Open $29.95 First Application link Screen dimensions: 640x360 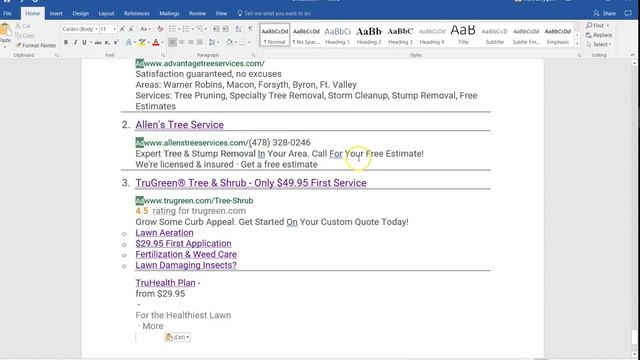pos(183,244)
